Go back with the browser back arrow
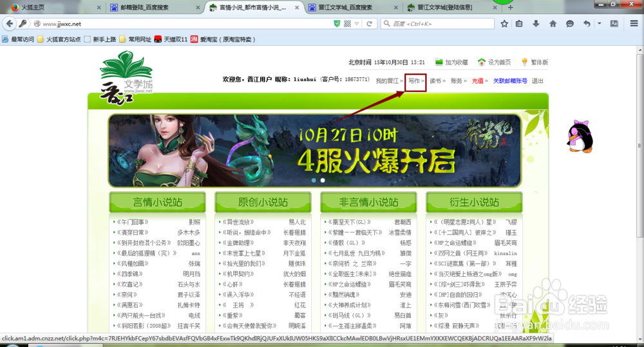644x347 pixels. coord(10,24)
